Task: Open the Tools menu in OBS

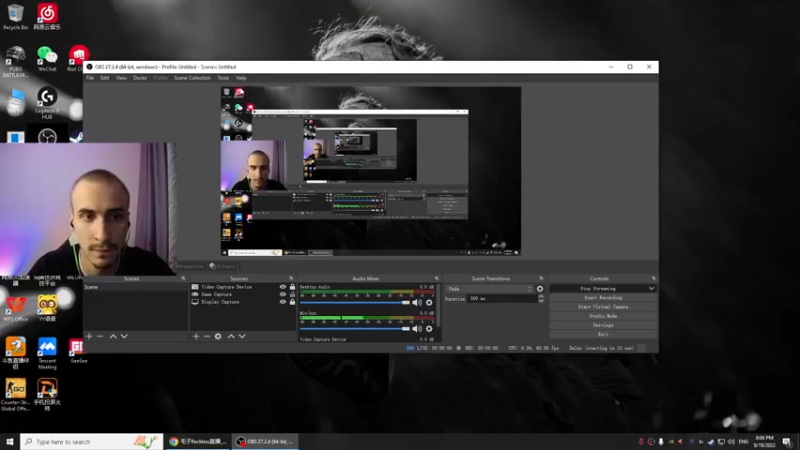Action: (223, 78)
